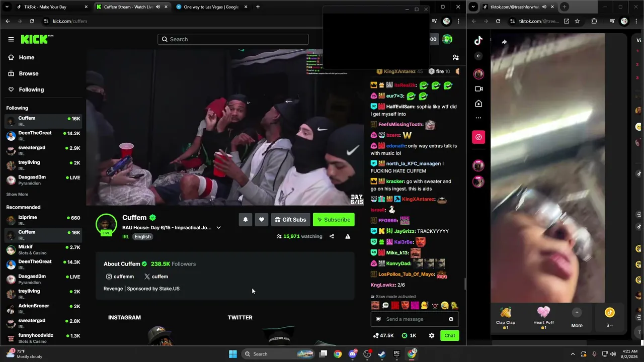Open tab search dropdown in TikTok window
This screenshot has height=362, width=644.
pyautogui.click(x=473, y=7)
